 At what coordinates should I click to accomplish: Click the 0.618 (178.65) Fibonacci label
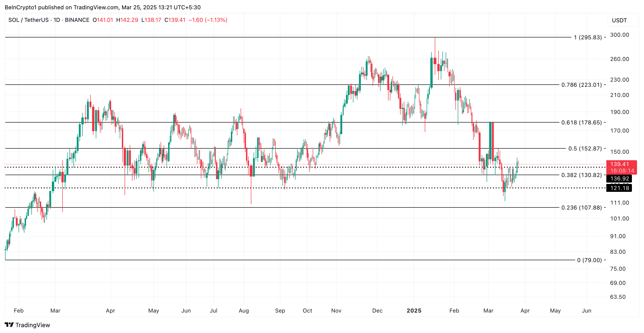(581, 123)
